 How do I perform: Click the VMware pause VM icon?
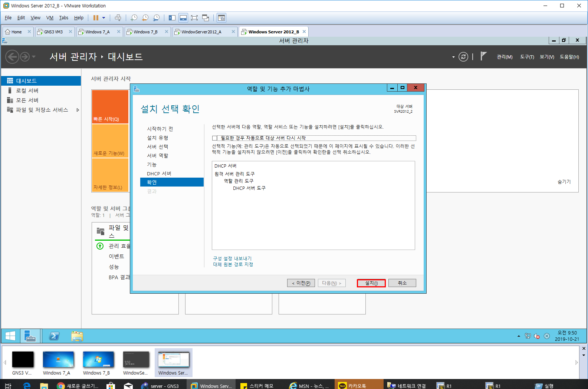click(x=96, y=18)
